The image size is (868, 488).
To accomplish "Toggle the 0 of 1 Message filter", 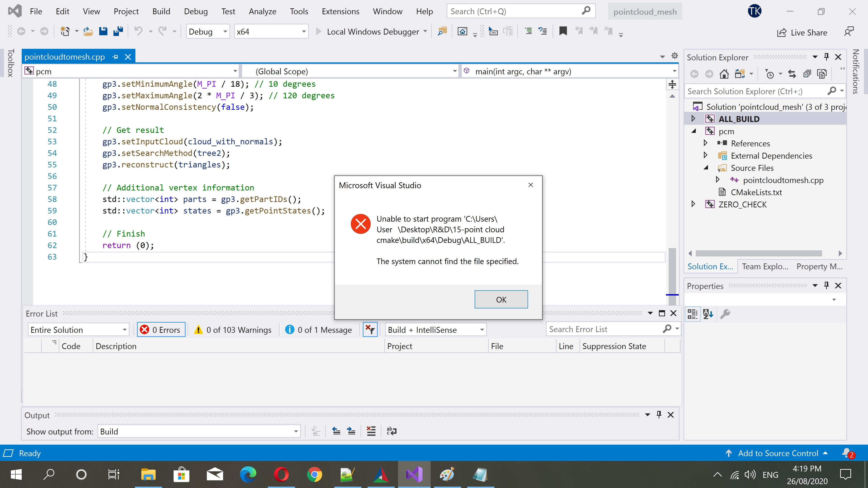I will (x=318, y=330).
